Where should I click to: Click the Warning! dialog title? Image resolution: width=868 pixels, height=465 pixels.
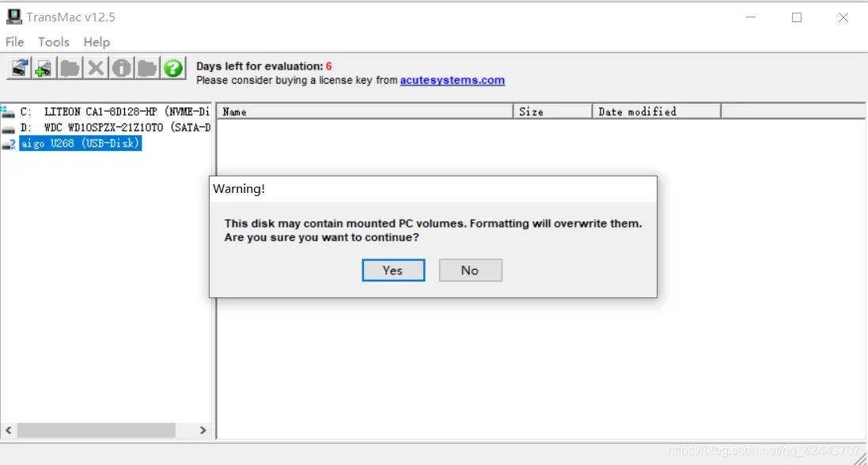(x=239, y=189)
